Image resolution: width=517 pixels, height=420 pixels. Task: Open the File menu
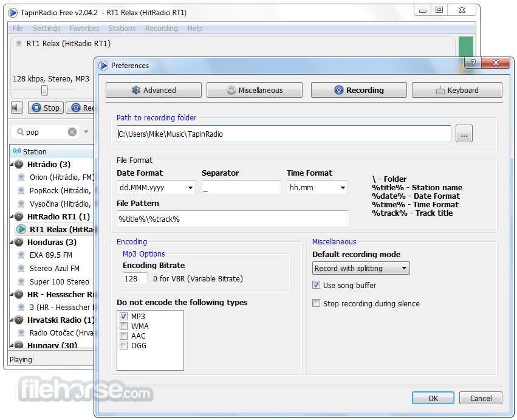point(18,29)
